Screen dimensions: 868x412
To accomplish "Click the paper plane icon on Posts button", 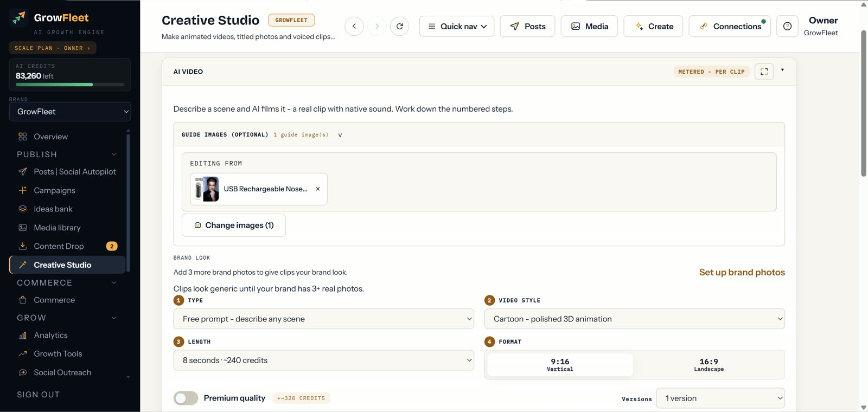I will pyautogui.click(x=515, y=26).
